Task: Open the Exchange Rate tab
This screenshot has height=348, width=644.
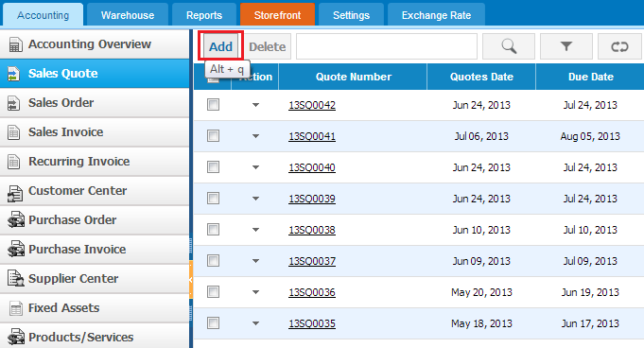Action: [436, 15]
